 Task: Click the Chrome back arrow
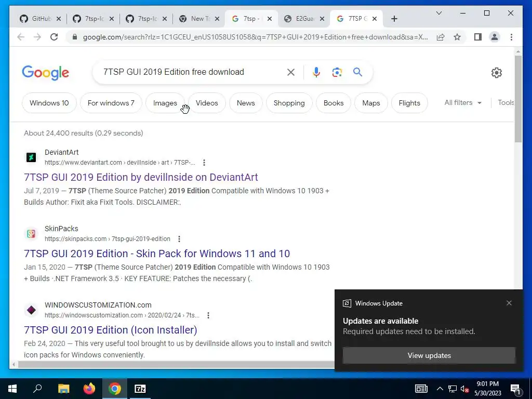[21, 37]
